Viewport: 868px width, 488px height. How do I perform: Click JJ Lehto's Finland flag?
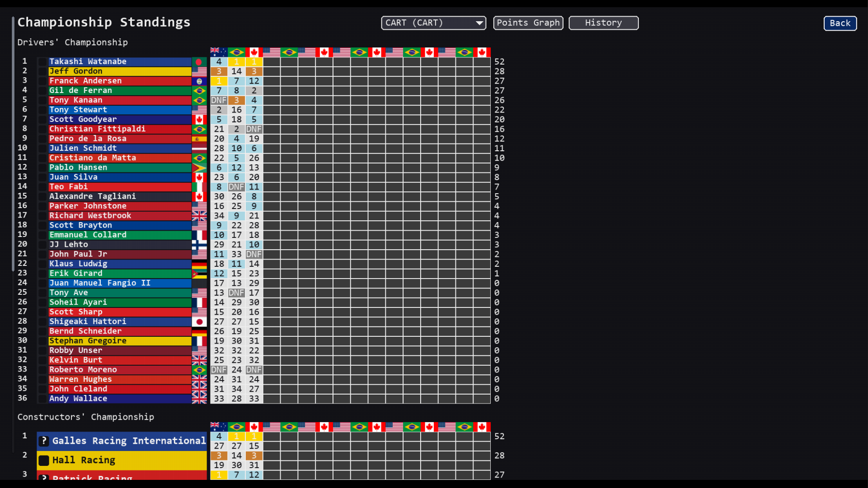199,245
